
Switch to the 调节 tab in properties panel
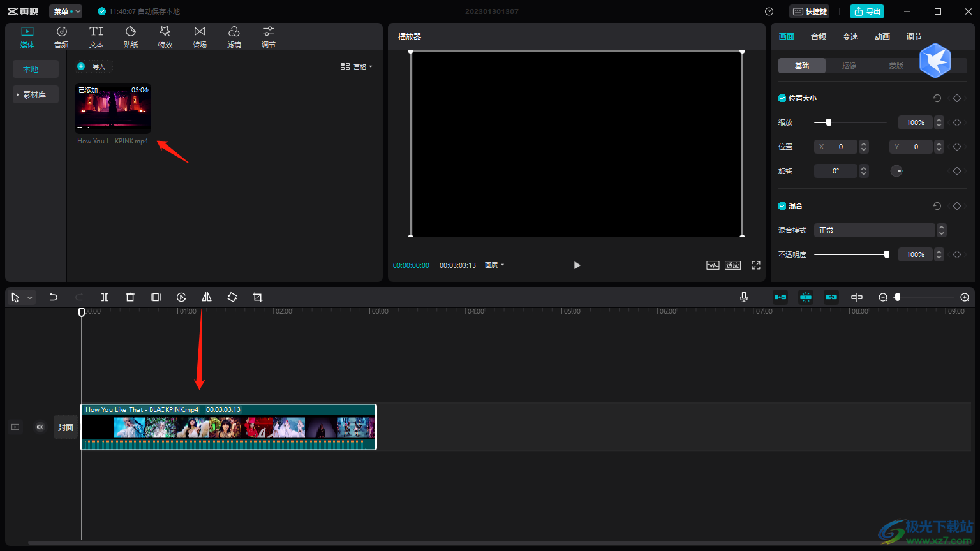pos(914,37)
